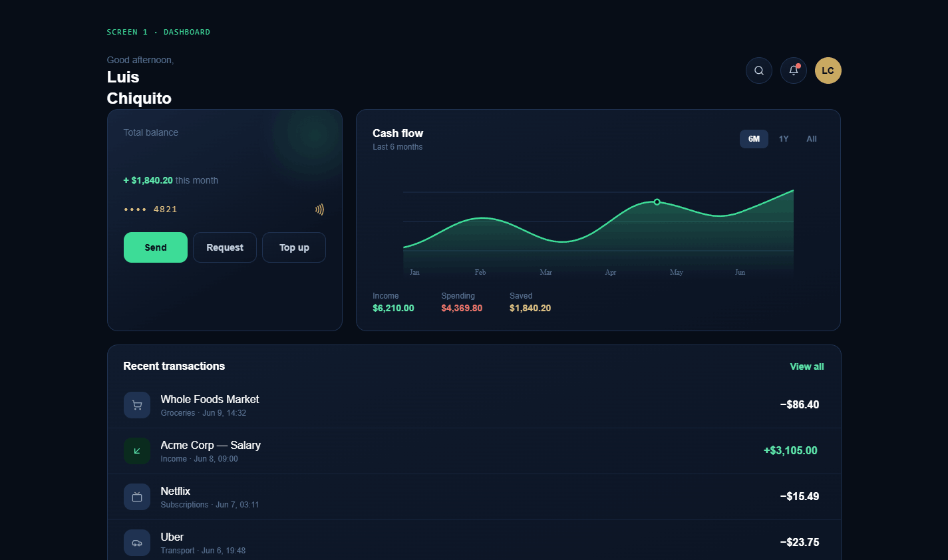Open the Whole Foods Market transaction
The height and width of the screenshot is (560, 948).
[474, 405]
